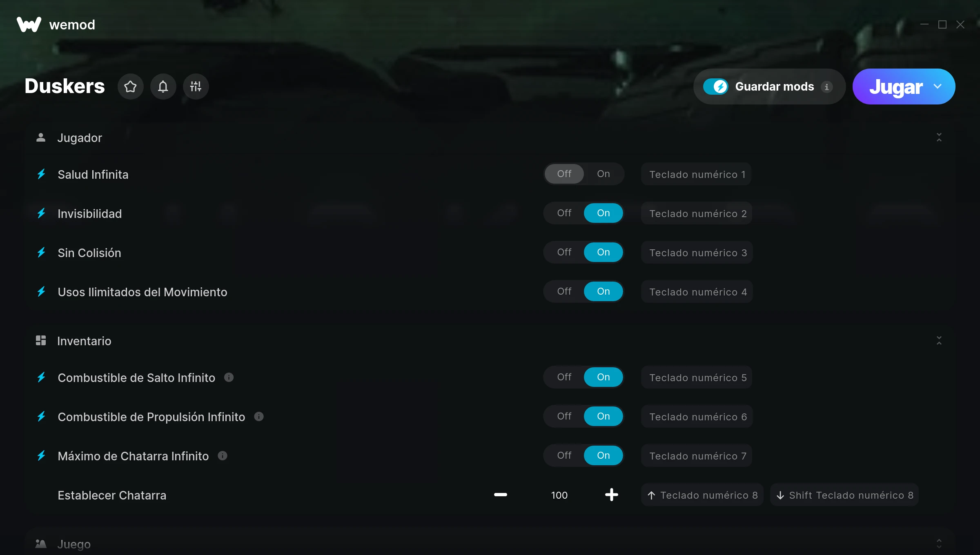Screen dimensions: 980x555
Task: Expand the Juego section
Action: (x=939, y=544)
